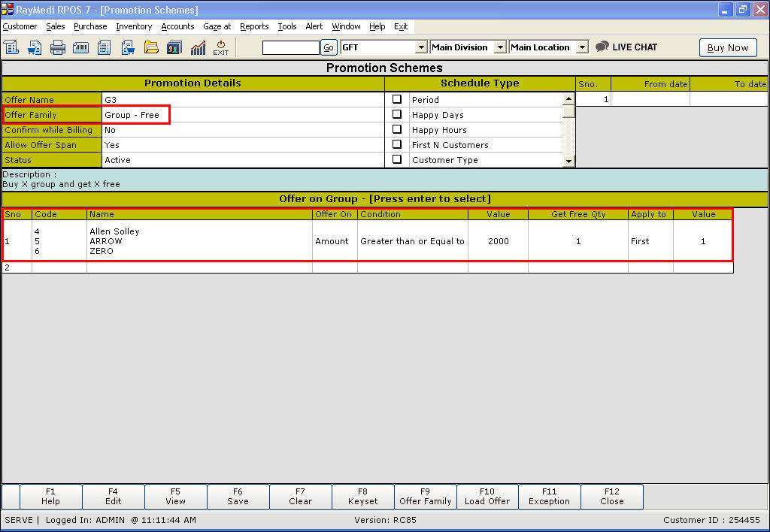
Task: Open the Main Division dropdown
Action: click(x=500, y=47)
